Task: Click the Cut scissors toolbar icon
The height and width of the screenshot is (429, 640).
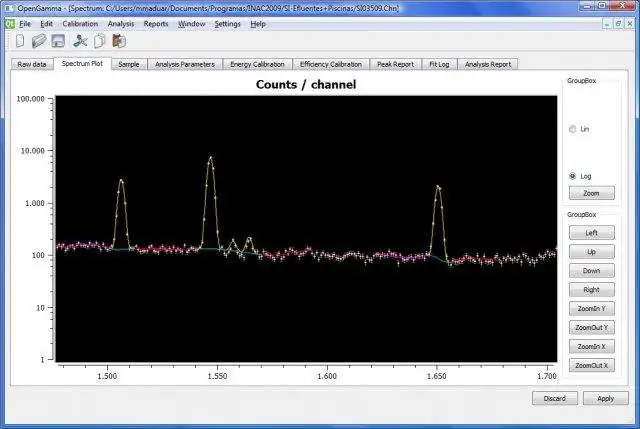Action: 80,41
